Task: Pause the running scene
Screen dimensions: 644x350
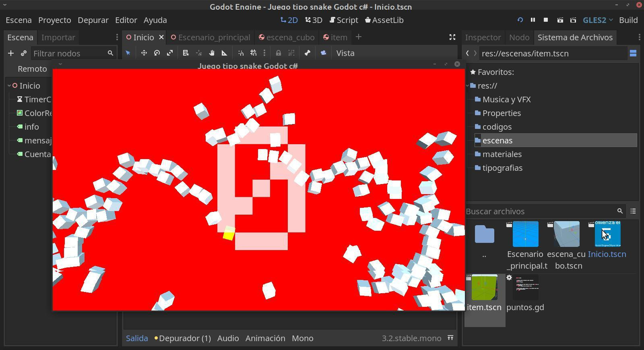Action: pos(533,20)
